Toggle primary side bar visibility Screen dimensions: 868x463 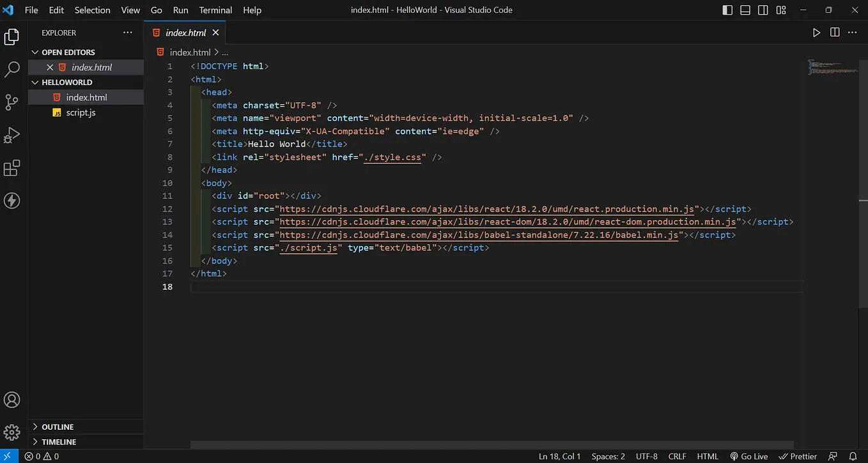727,10
